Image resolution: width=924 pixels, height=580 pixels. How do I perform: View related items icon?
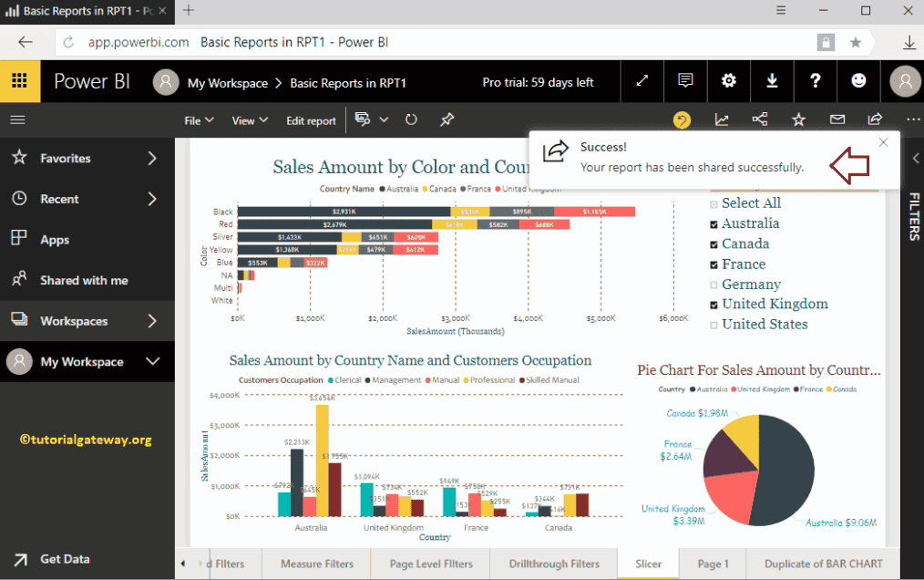(x=760, y=119)
